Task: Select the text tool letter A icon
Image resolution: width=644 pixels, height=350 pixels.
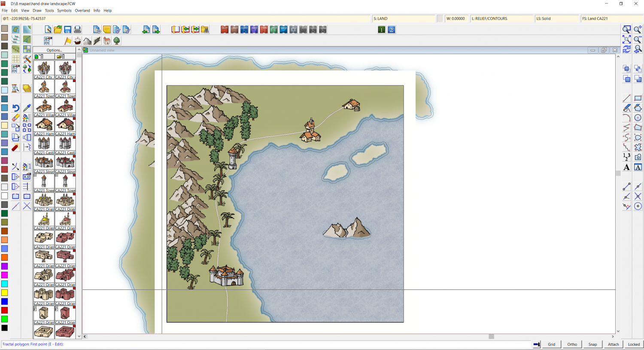Action: pos(626,167)
